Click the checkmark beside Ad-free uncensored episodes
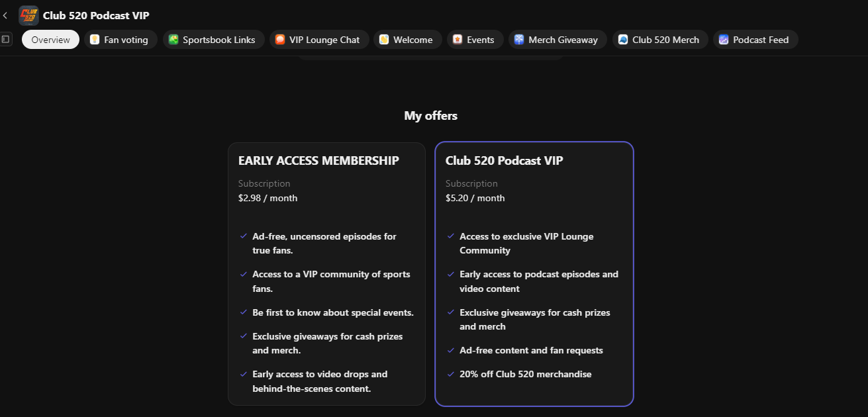Image resolution: width=868 pixels, height=417 pixels. pyautogui.click(x=243, y=236)
